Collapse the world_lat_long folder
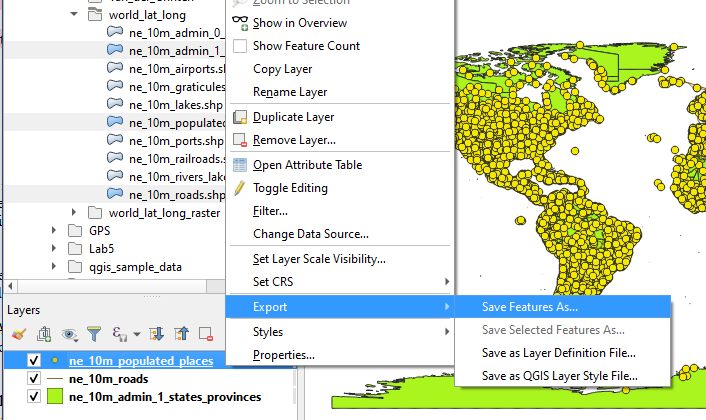 [x=74, y=15]
